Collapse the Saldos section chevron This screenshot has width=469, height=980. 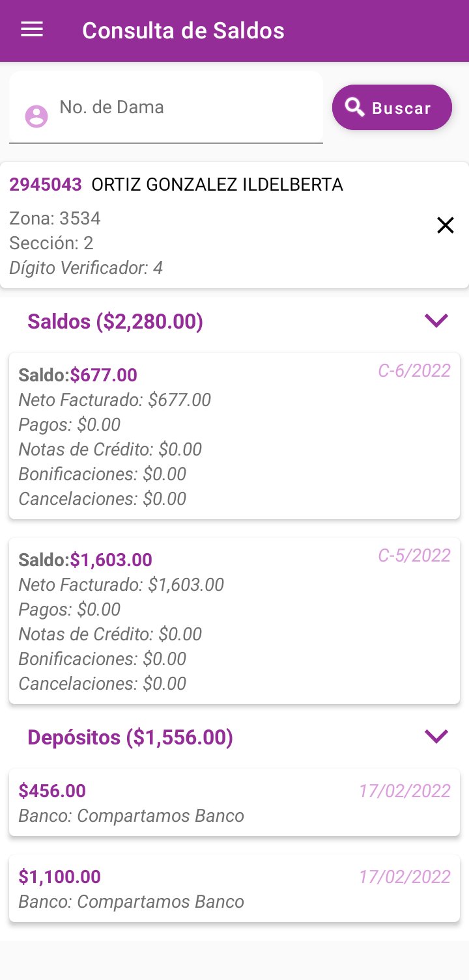tap(436, 320)
